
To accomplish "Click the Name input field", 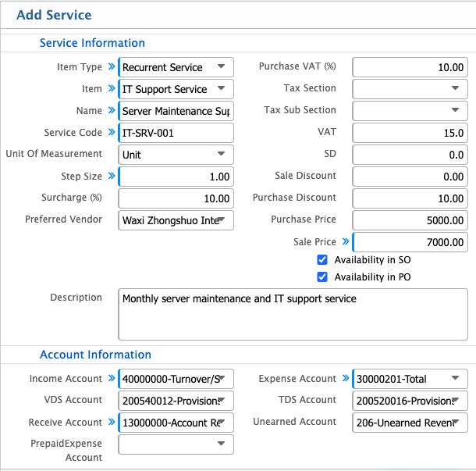I will [x=176, y=111].
